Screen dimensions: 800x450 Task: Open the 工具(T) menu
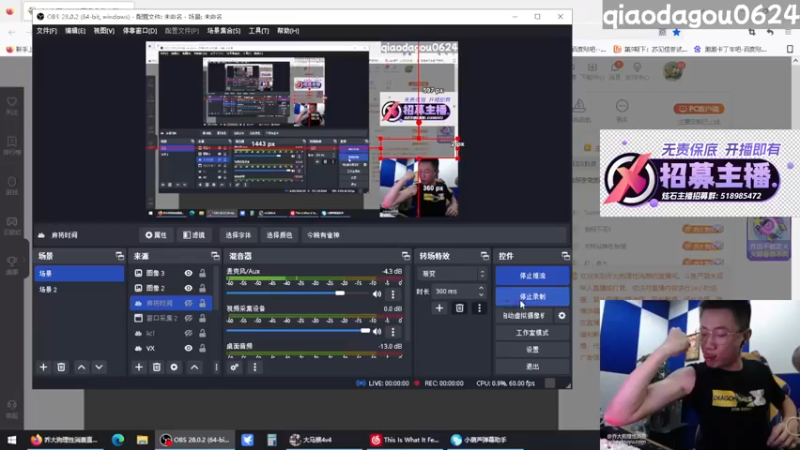(259, 31)
